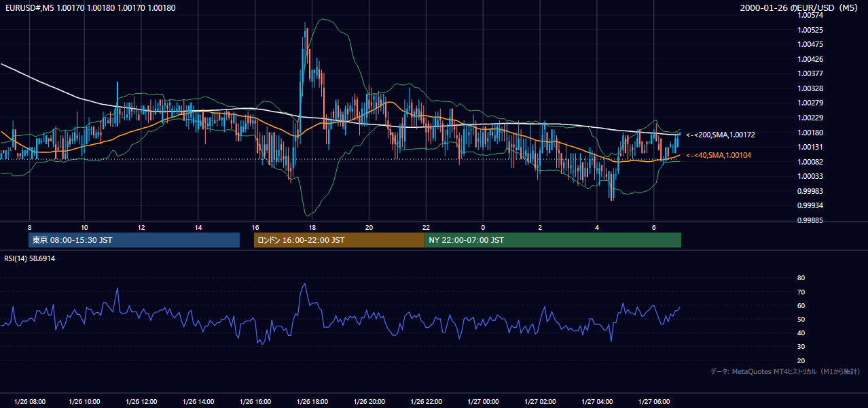Click the 1.00082 price axis label

(x=810, y=161)
